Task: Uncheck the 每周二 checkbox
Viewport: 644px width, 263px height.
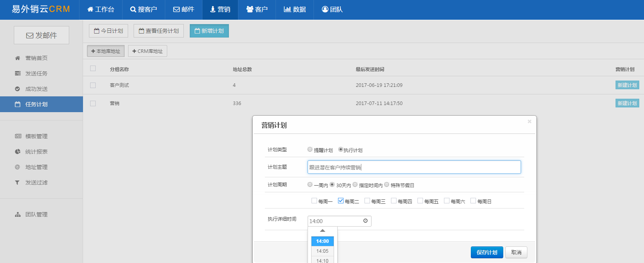Action: pos(341,201)
